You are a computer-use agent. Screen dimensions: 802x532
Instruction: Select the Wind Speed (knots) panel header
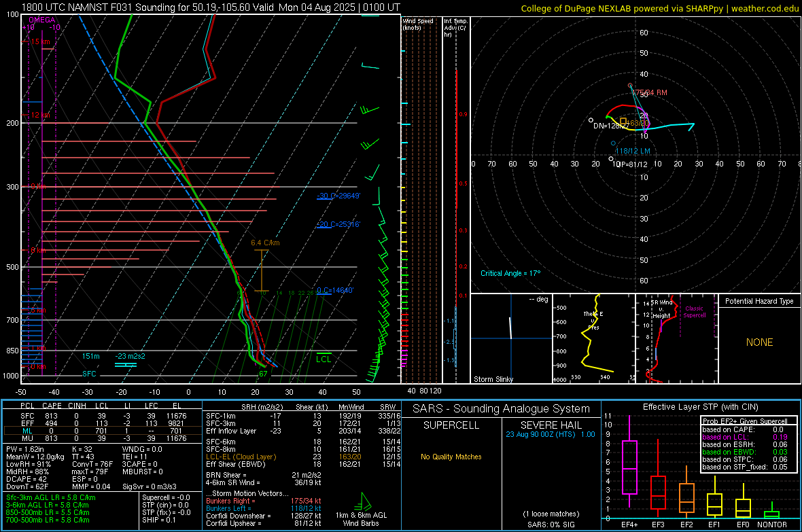coord(418,24)
